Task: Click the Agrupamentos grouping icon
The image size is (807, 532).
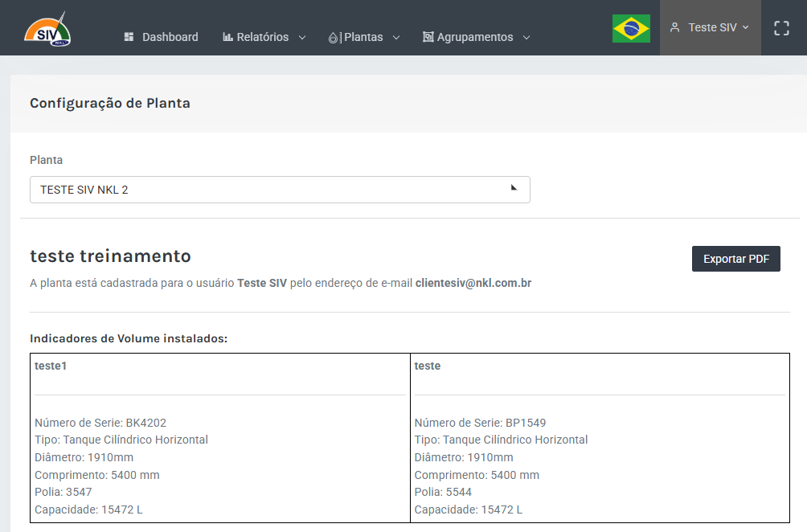Action: coord(428,37)
